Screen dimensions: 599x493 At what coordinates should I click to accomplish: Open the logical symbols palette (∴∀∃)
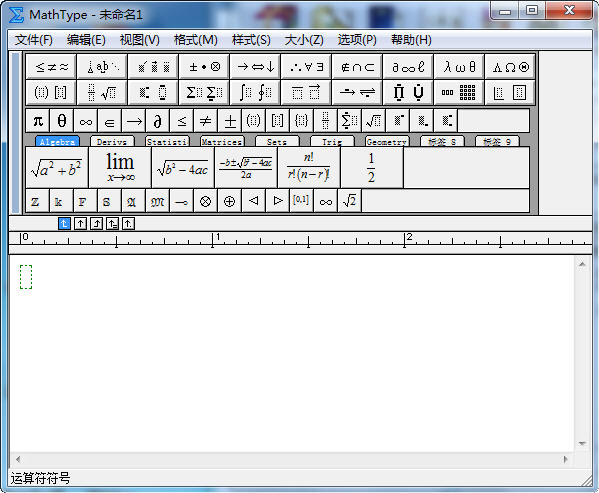[x=306, y=67]
